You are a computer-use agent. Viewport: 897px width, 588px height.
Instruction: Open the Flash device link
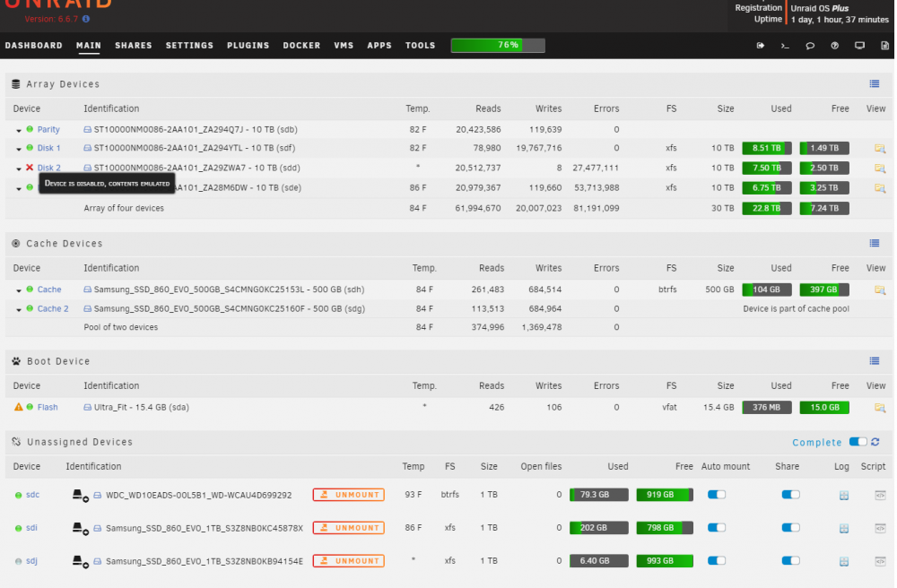point(48,408)
